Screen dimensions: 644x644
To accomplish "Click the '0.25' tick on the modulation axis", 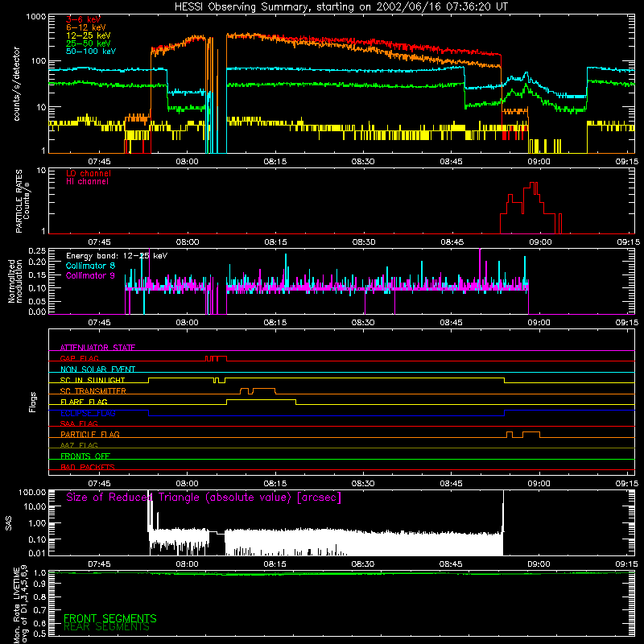I will 37,250.
